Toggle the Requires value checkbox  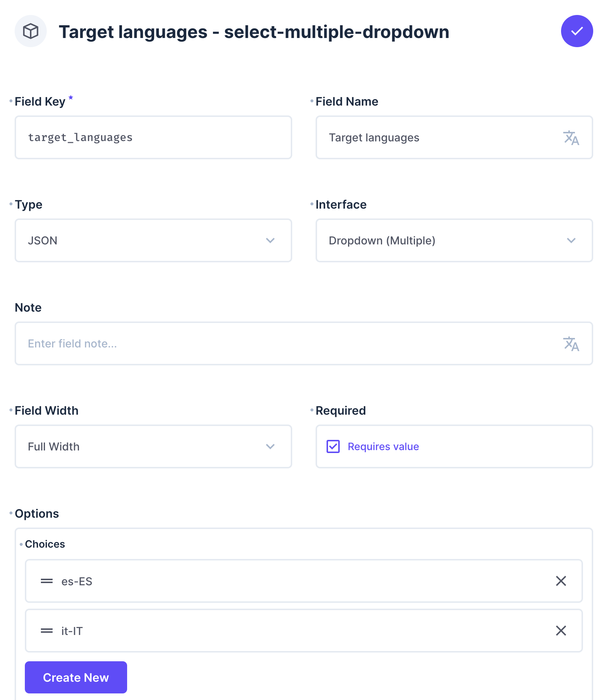[333, 446]
